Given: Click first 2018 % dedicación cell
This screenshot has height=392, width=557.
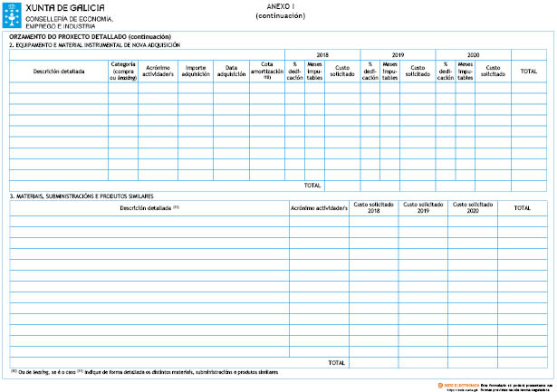Looking at the screenshot, I should click(x=295, y=88).
